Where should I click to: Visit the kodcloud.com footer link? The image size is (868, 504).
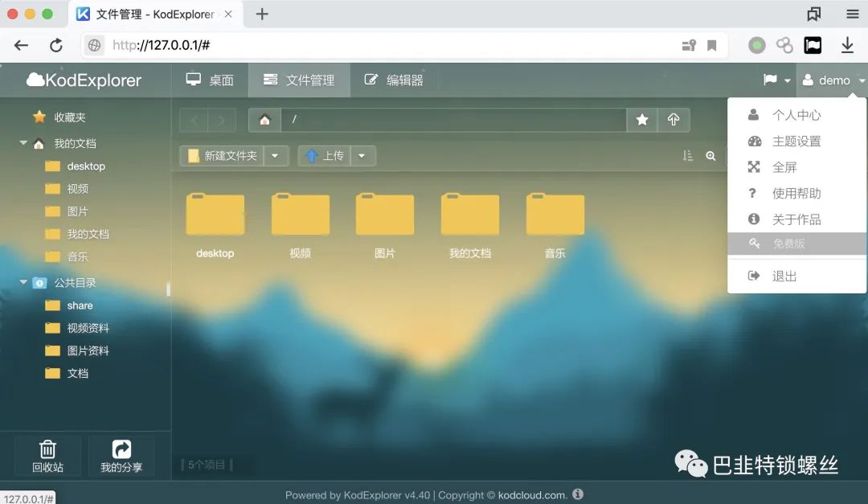pos(533,495)
